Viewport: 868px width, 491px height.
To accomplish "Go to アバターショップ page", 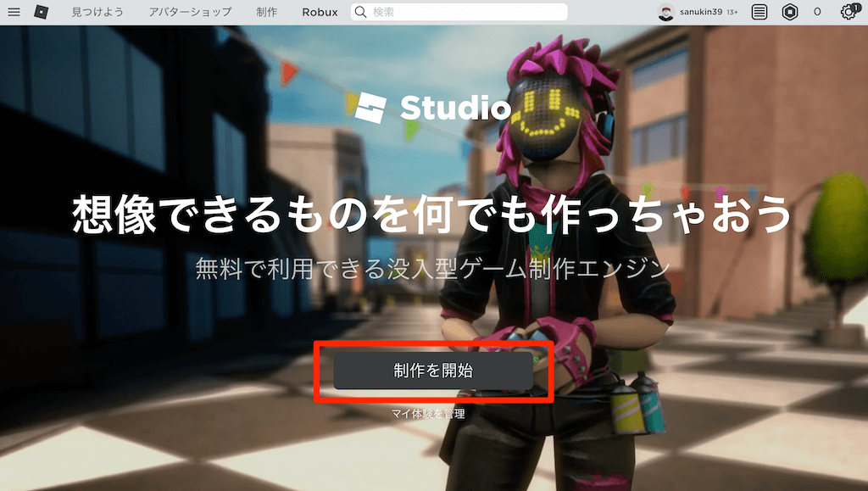I will (190, 12).
